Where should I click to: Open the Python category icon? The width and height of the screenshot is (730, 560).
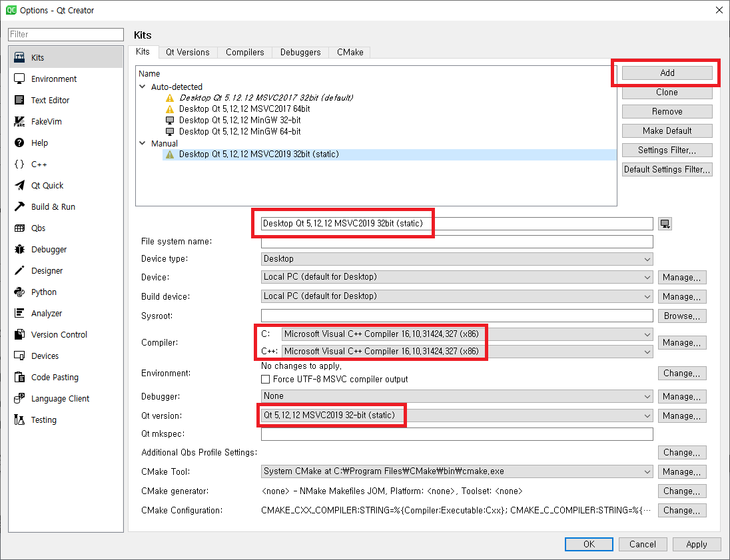[x=19, y=292]
